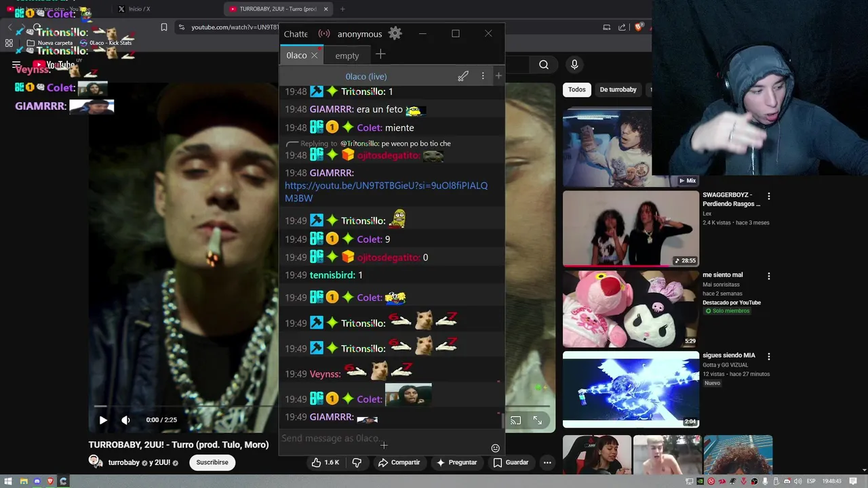Open a new browser tab
This screenshot has height=488, width=868.
coord(342,9)
